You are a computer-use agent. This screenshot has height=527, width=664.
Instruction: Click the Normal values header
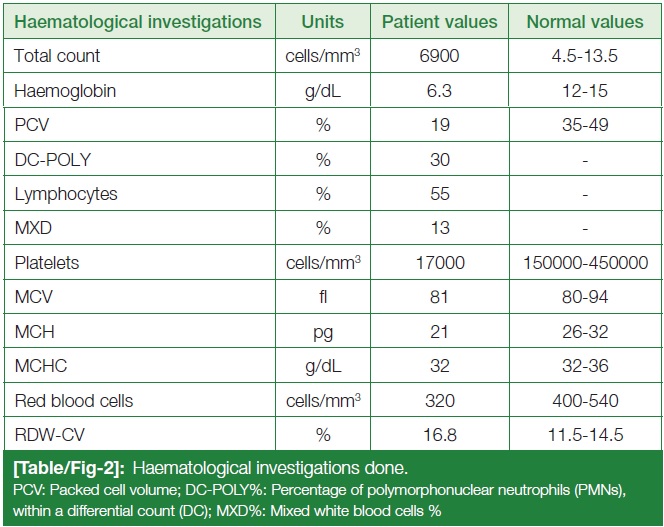pyautogui.click(x=585, y=22)
